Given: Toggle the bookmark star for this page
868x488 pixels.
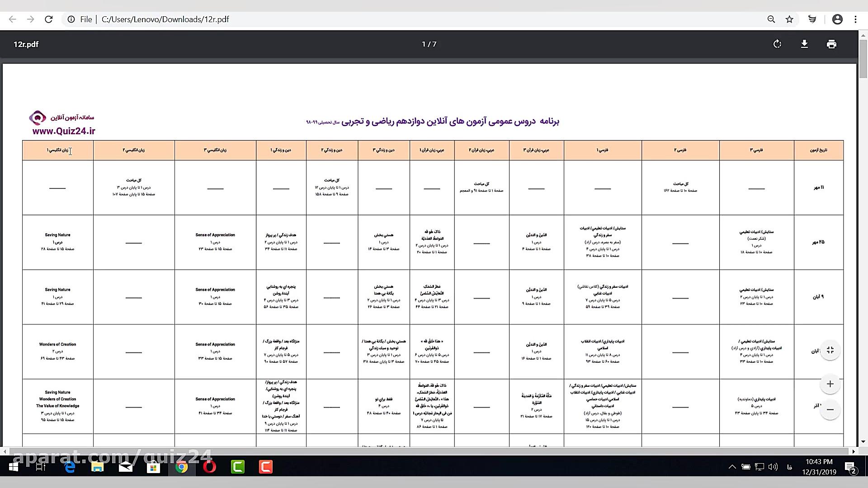Looking at the screenshot, I should pos(789,19).
